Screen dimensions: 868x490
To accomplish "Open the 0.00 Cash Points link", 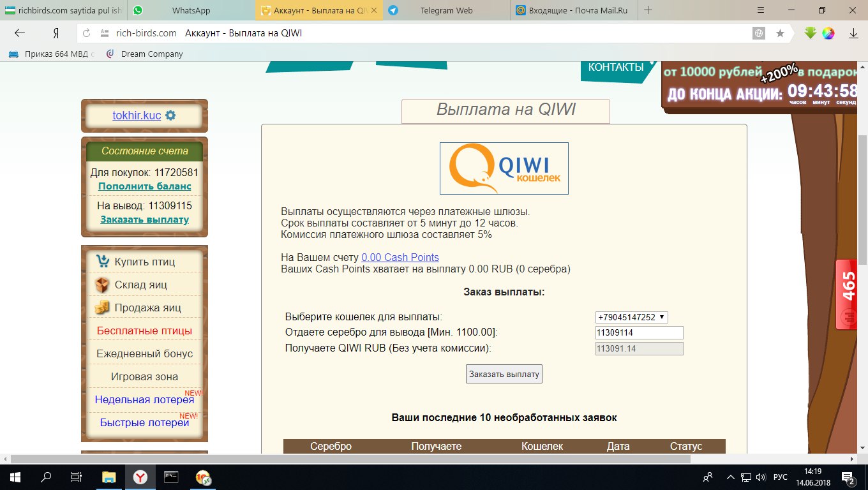I will click(x=400, y=257).
